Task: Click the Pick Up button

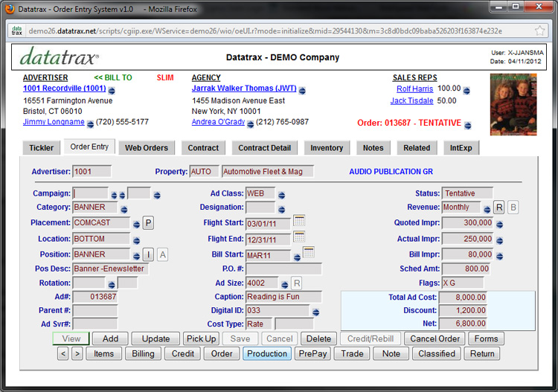Action: tap(201, 338)
